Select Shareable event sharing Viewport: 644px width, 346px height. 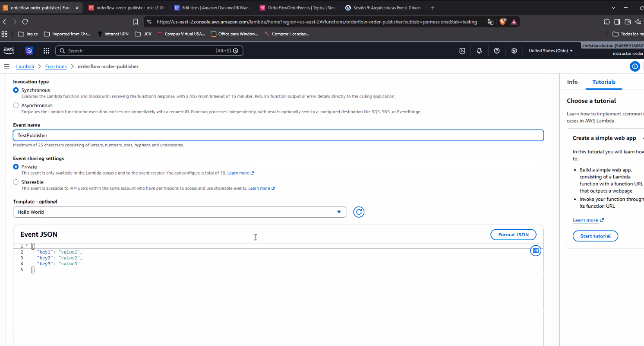coord(16,182)
